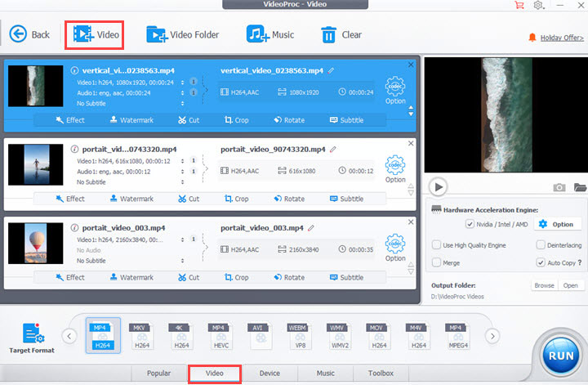Show info for portait_vid...0743320.mp4
The height and width of the screenshot is (385, 588).
74,149
